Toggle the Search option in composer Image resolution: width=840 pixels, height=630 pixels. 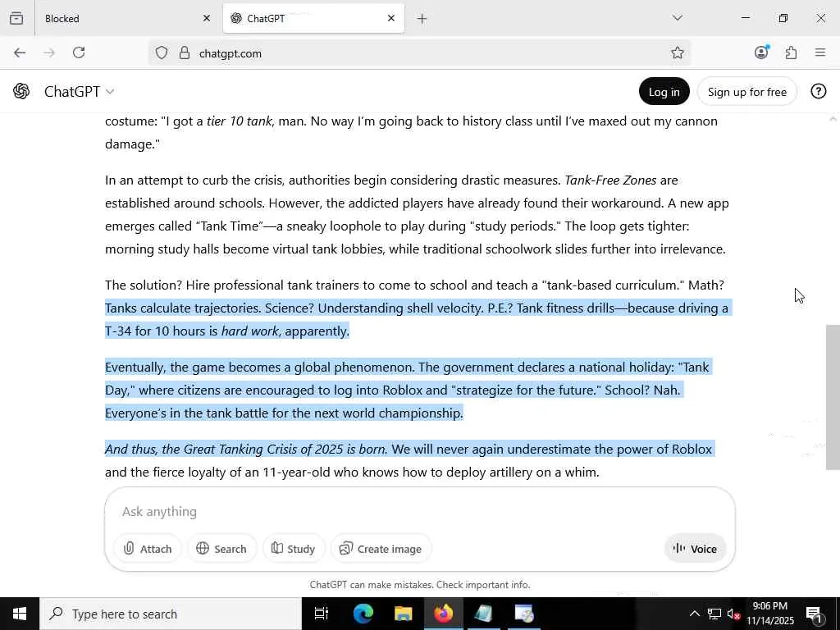[221, 549]
